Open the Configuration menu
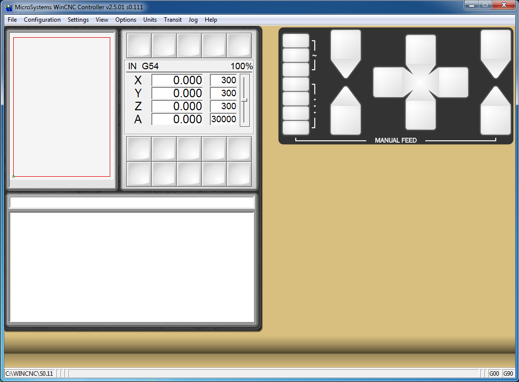 [x=42, y=20]
